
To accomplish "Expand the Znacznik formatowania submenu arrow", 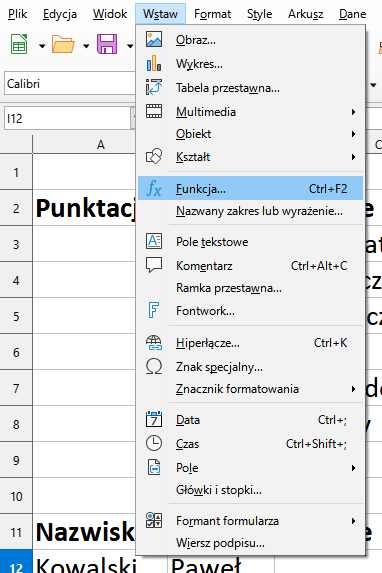I will click(353, 389).
